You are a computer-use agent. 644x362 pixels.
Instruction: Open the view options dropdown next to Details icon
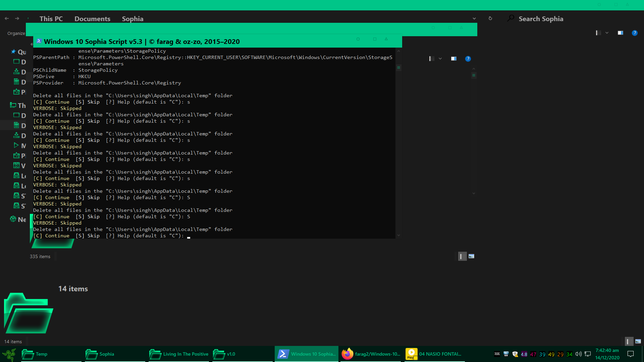coord(607,33)
